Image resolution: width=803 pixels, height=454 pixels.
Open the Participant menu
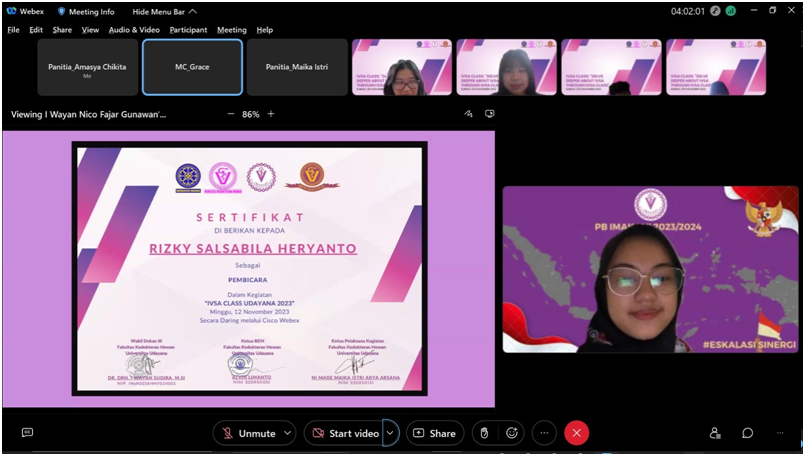click(x=188, y=30)
